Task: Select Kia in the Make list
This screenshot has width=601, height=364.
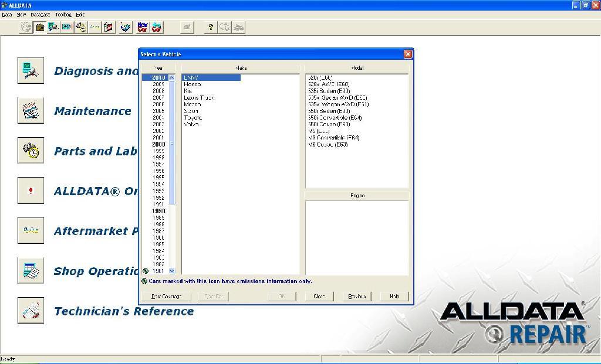Action: click(x=188, y=91)
